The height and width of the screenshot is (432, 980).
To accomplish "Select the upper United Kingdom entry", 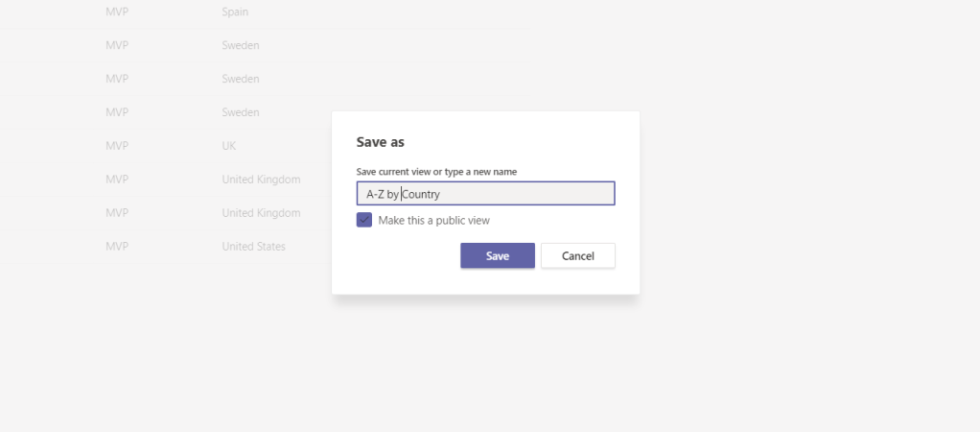I will point(261,180).
